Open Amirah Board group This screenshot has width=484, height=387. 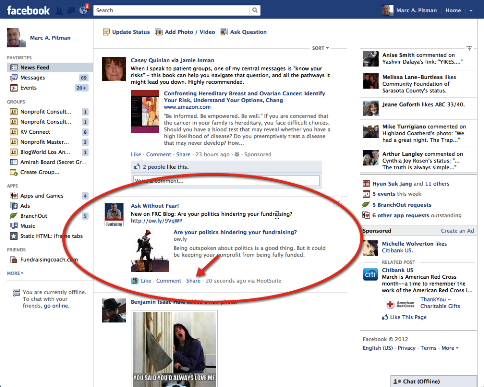point(53,162)
